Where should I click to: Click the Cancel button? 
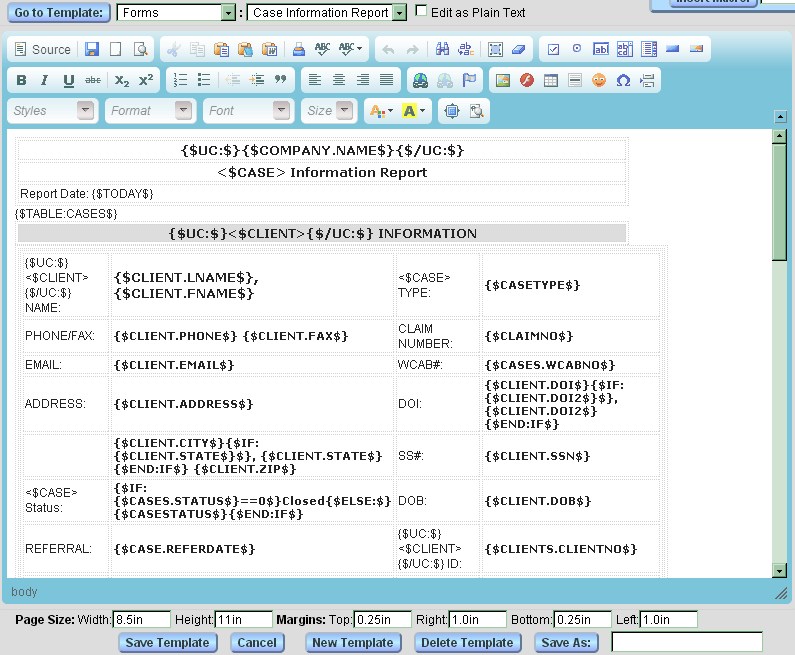(257, 643)
